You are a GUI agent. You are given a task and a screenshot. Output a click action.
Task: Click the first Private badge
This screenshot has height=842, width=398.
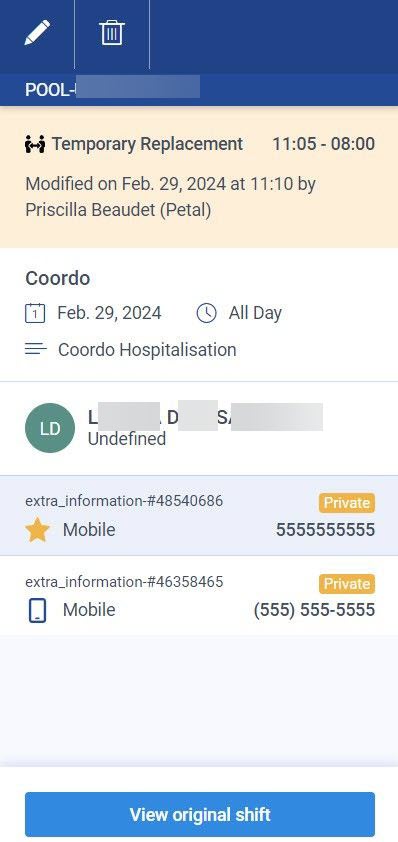346,503
